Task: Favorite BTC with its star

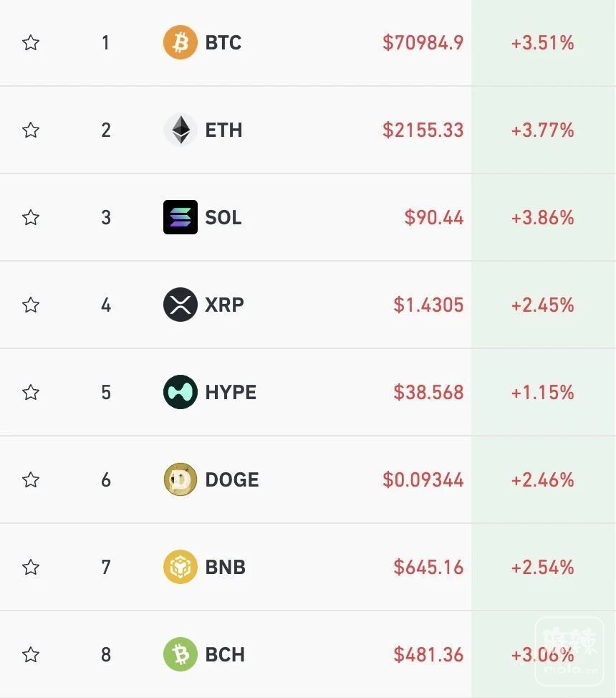Action: pyautogui.click(x=31, y=43)
